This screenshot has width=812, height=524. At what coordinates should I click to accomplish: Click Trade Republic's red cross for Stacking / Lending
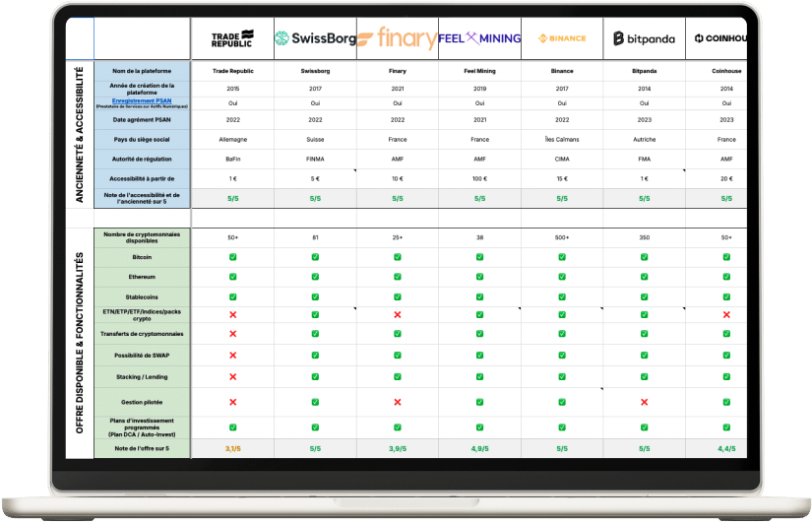pos(233,377)
